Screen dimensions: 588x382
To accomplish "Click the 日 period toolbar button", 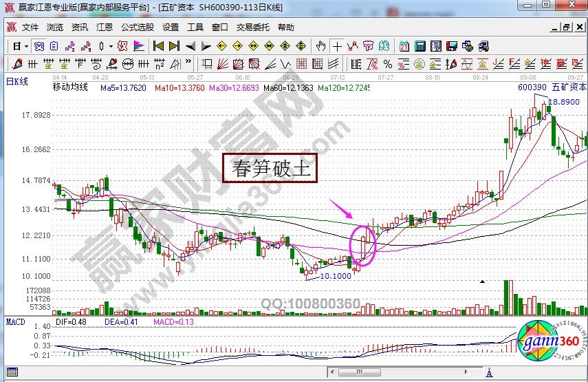I will point(17,47).
